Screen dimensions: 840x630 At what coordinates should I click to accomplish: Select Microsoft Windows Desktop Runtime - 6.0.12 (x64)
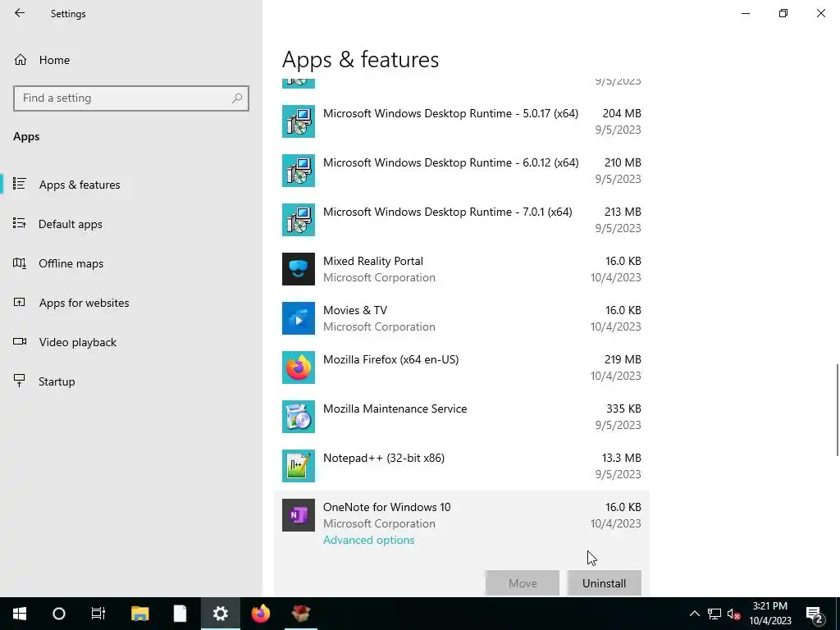461,171
